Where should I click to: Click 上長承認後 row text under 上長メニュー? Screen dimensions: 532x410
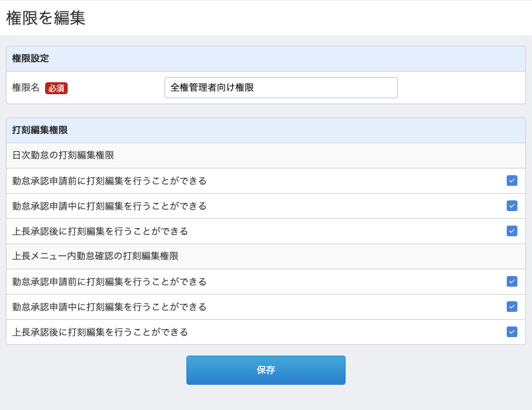click(x=100, y=332)
